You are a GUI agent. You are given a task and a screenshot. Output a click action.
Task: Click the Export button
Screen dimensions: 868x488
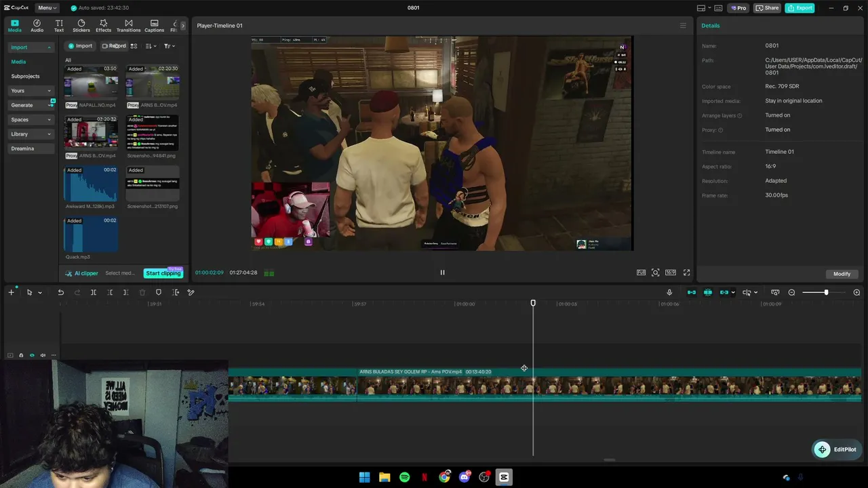(x=800, y=8)
